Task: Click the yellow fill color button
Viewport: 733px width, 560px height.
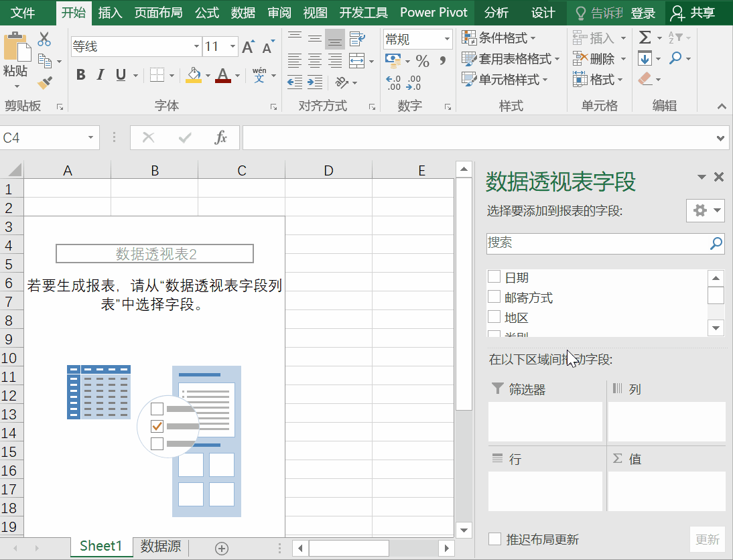Action: point(194,75)
